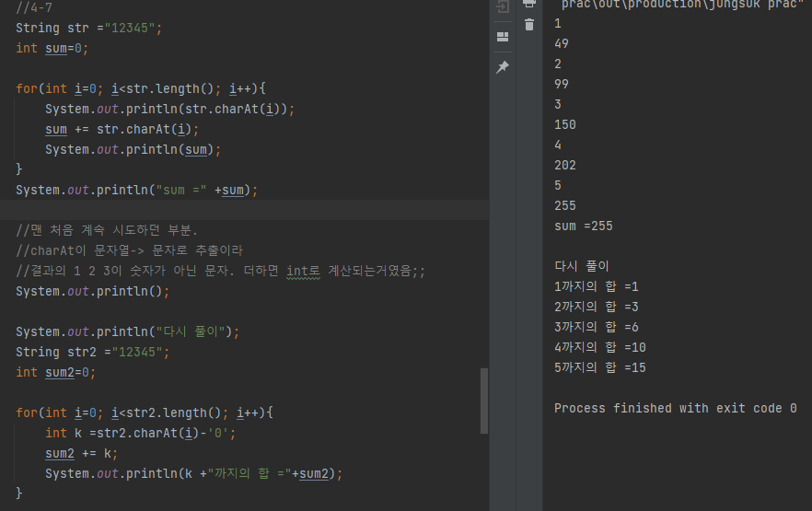
Task: Click the "//4-7" comment at the top
Action: click(x=34, y=6)
